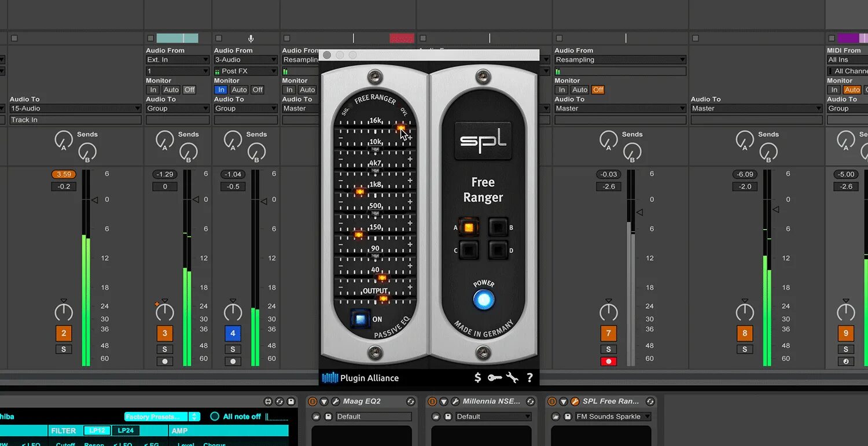Screen dimensions: 868x446
Task: Click the microphone icon above track 4
Action: coord(251,38)
